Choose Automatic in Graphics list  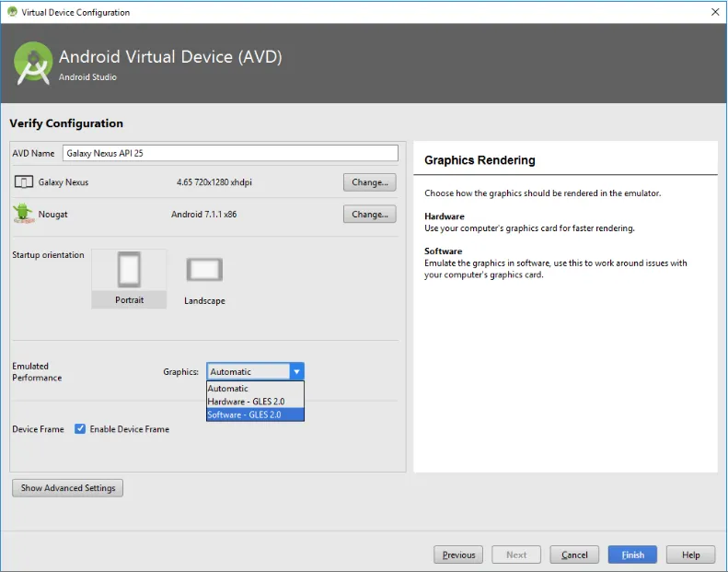pyautogui.click(x=255, y=388)
